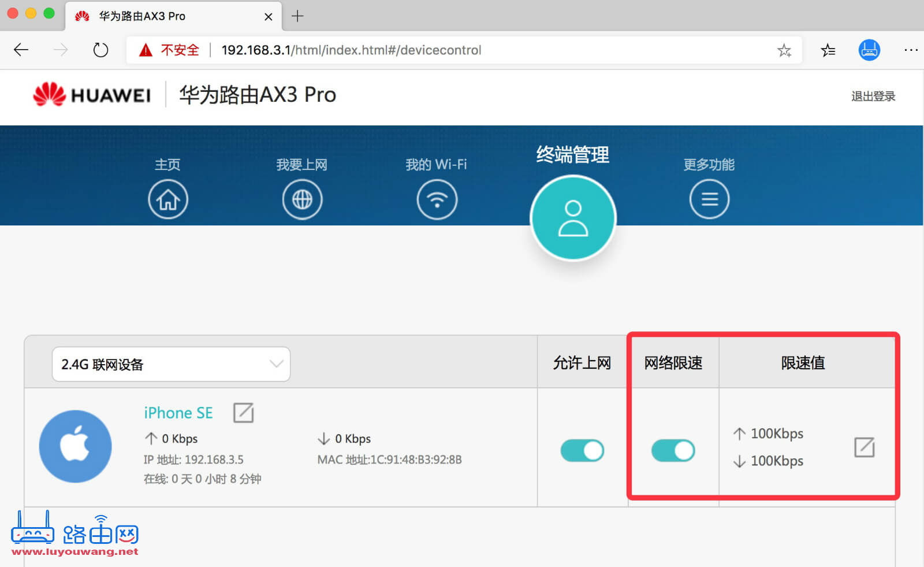Click the 退出登录 logout link
This screenshot has width=924, height=567.
(873, 97)
